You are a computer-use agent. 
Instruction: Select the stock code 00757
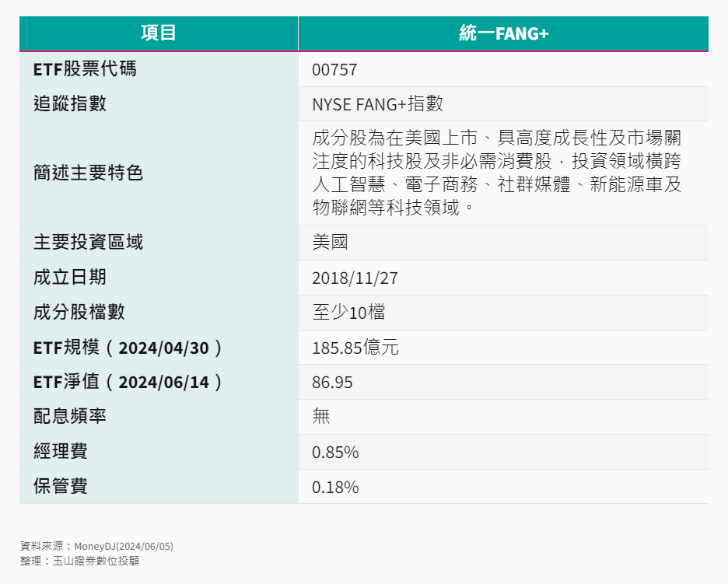click(x=334, y=70)
